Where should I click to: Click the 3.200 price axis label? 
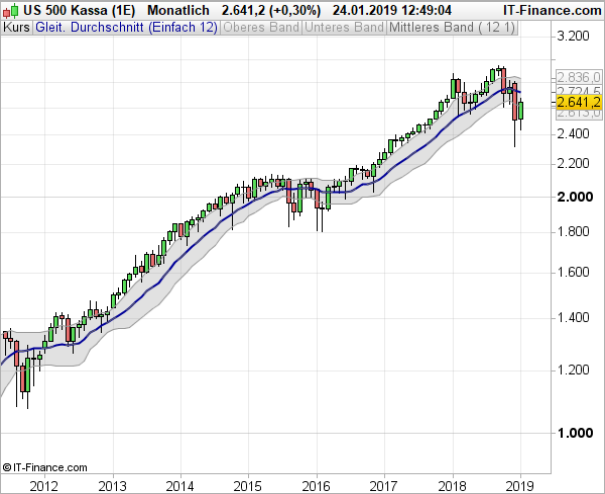tap(573, 37)
